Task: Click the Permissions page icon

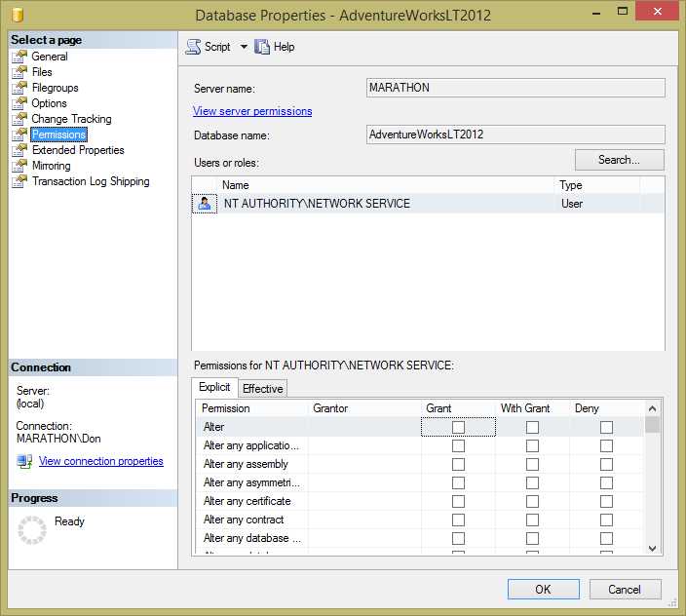Action: [x=19, y=135]
